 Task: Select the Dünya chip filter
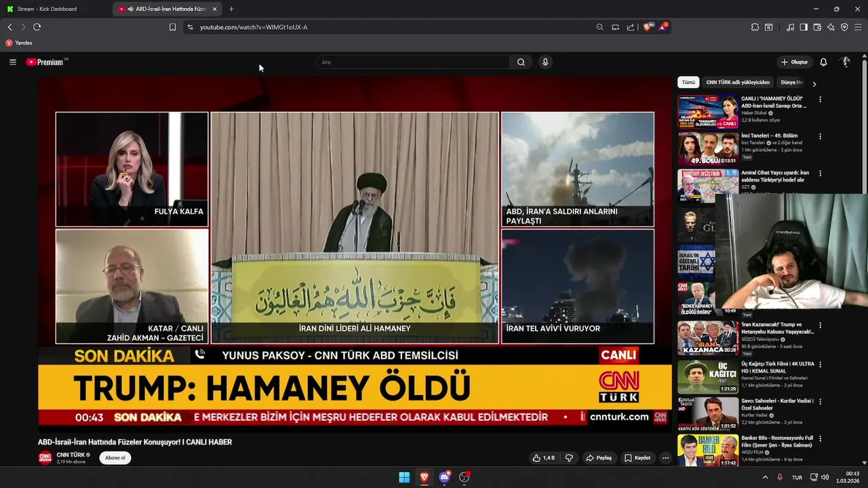pos(791,82)
